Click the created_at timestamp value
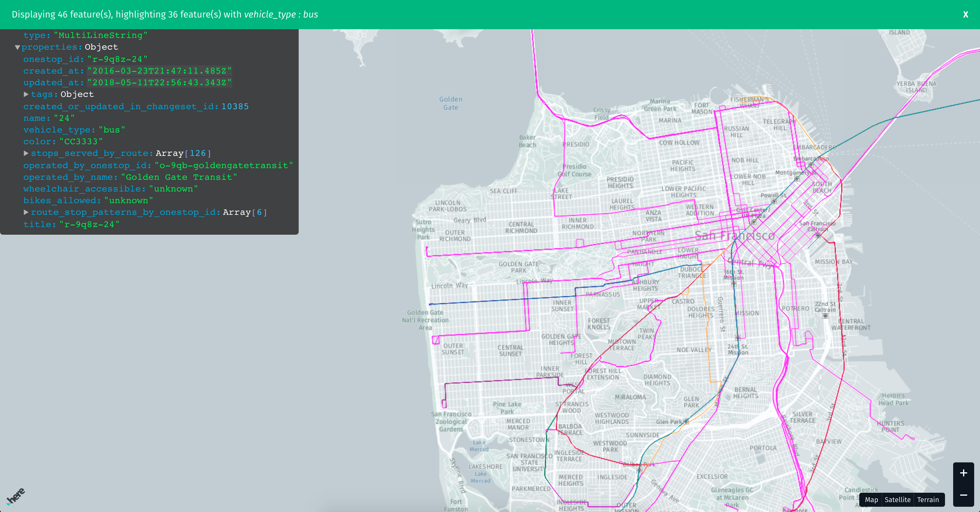This screenshot has width=980, height=512. (160, 71)
